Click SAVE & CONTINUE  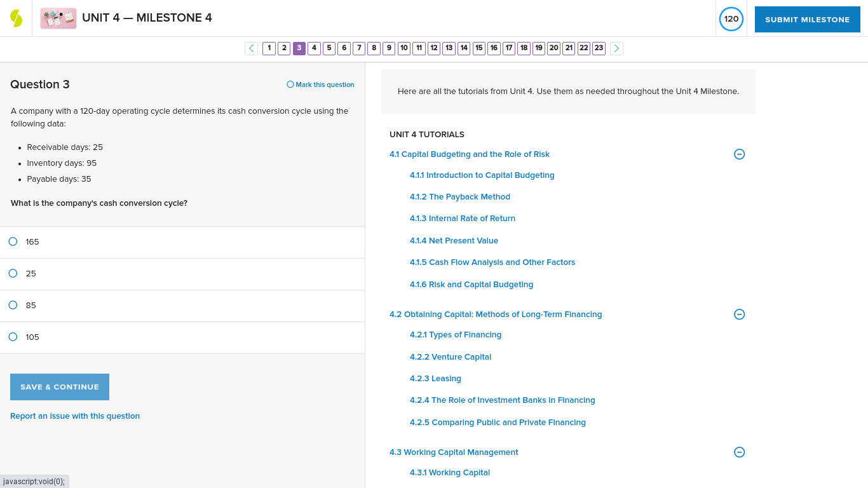[x=59, y=386]
